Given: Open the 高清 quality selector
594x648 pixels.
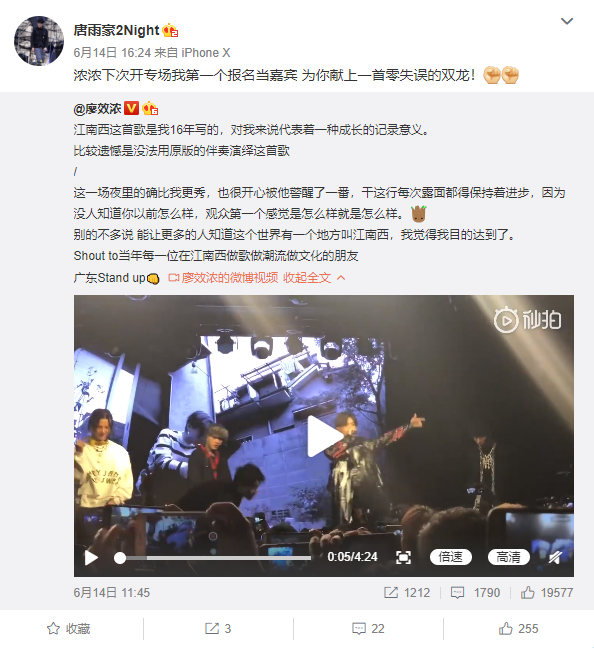Looking at the screenshot, I should [508, 557].
